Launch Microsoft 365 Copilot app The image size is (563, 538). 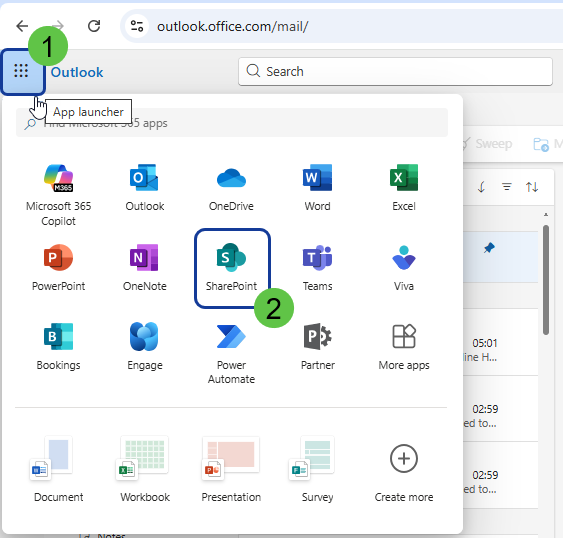[x=59, y=194]
